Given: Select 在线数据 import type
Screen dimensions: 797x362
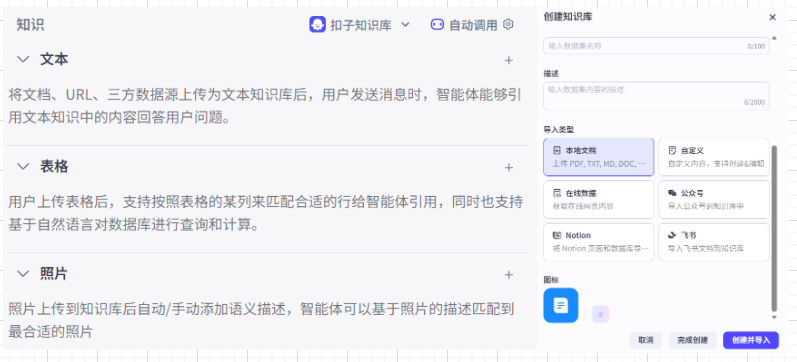Looking at the screenshot, I should click(x=599, y=200).
